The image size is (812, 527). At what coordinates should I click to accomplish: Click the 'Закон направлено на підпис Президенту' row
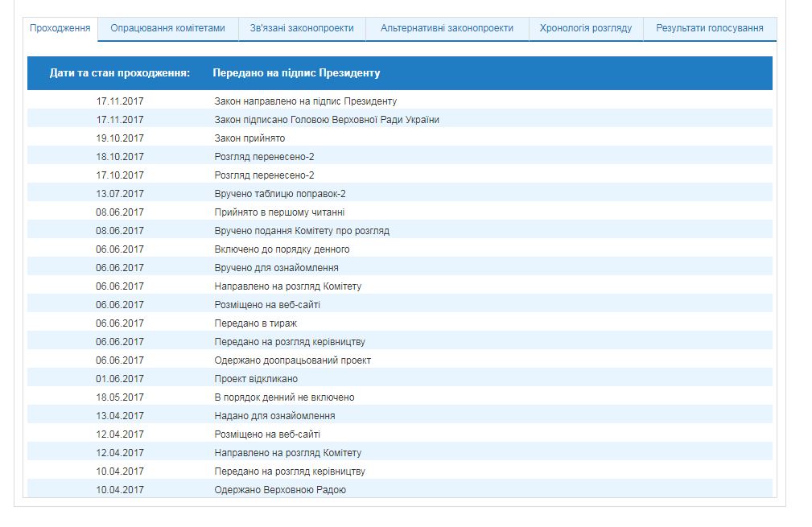pyautogui.click(x=305, y=101)
